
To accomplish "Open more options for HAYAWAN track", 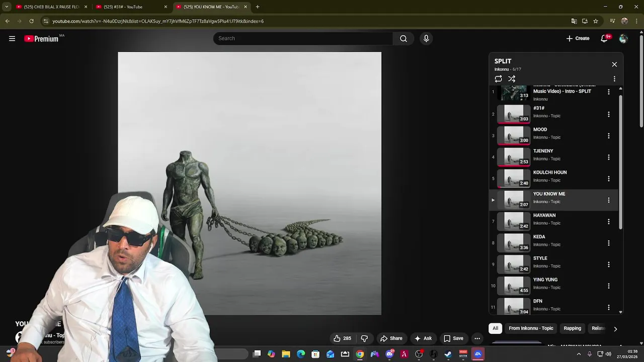I will (608, 222).
